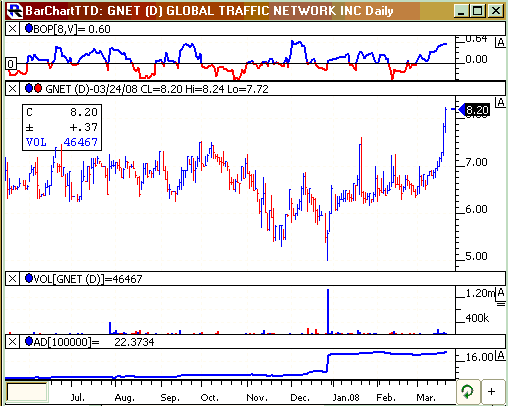Click the zero line label box in BOP pane
508x406 pixels.
pyautogui.click(x=11, y=64)
